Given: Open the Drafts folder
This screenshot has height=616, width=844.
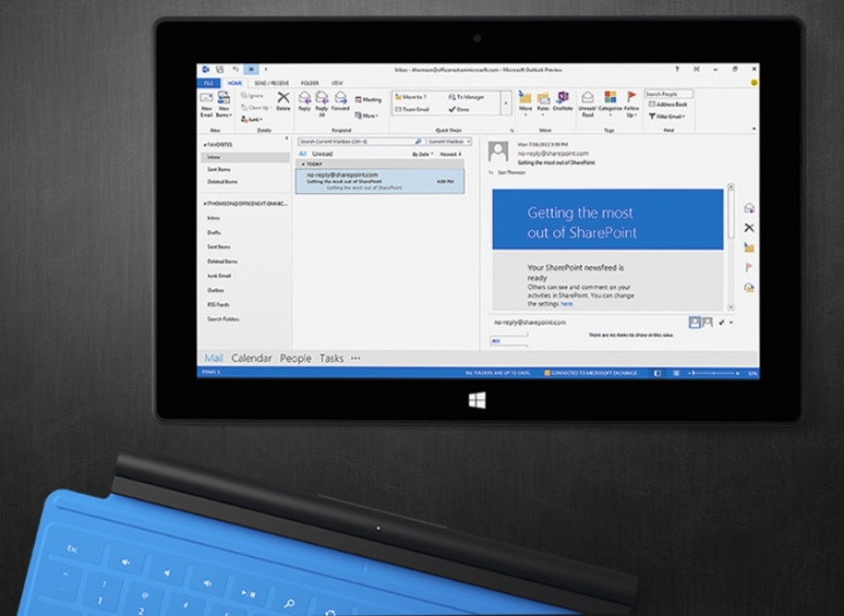Looking at the screenshot, I should 213,233.
